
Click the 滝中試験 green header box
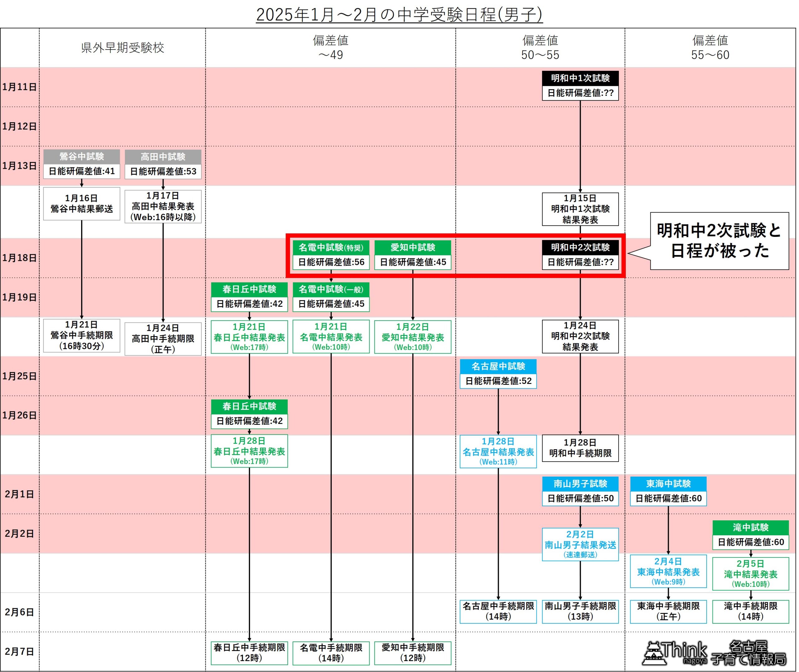pos(750,527)
